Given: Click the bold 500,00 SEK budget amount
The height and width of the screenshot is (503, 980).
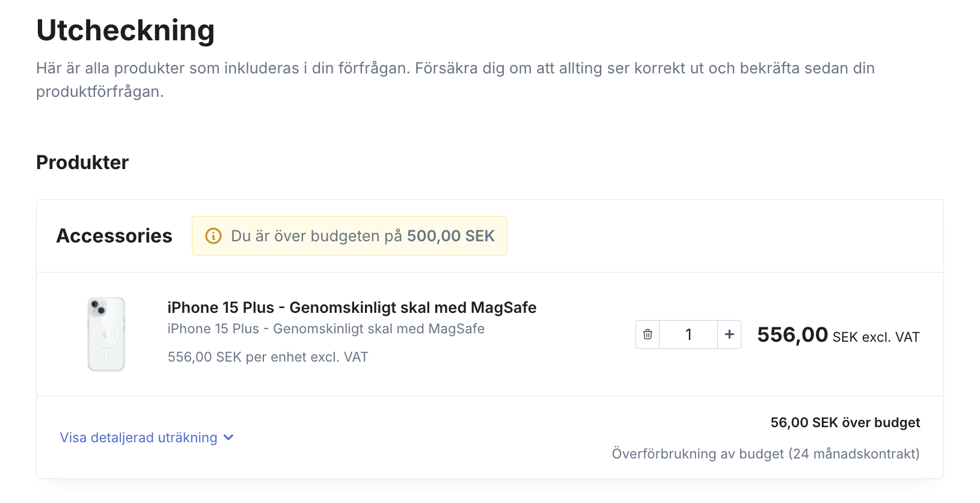Looking at the screenshot, I should click(x=451, y=236).
